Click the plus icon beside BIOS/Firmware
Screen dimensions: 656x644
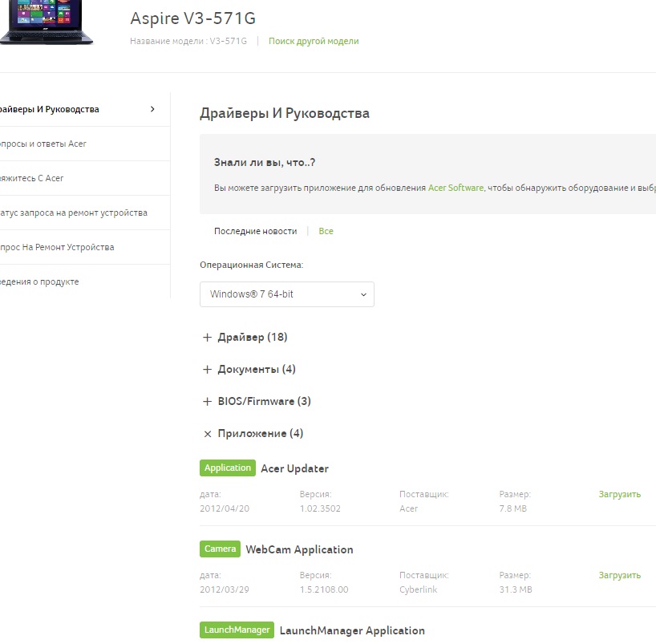click(207, 402)
